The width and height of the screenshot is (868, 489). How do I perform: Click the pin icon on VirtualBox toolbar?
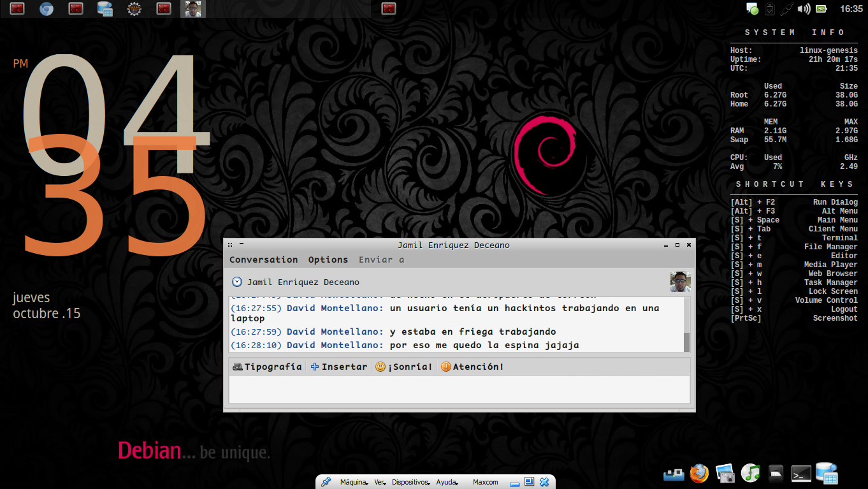(x=326, y=482)
